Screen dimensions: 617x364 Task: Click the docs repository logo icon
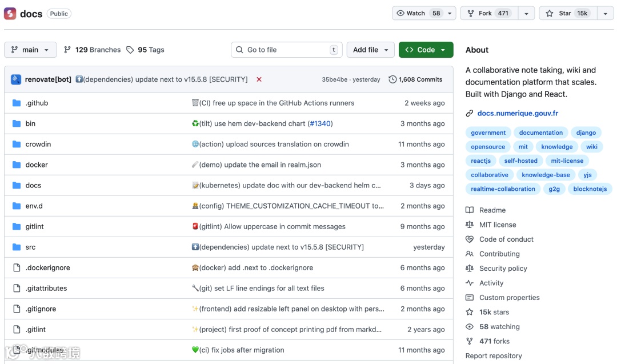click(10, 13)
